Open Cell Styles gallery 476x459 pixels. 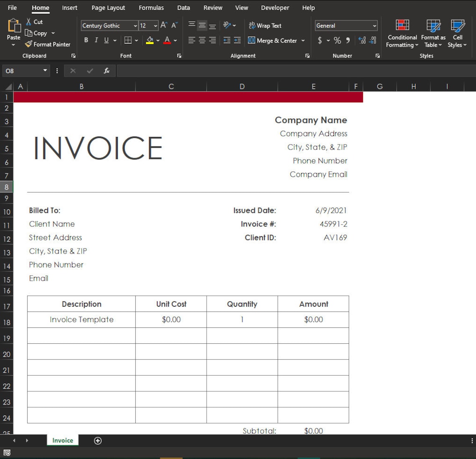(457, 33)
